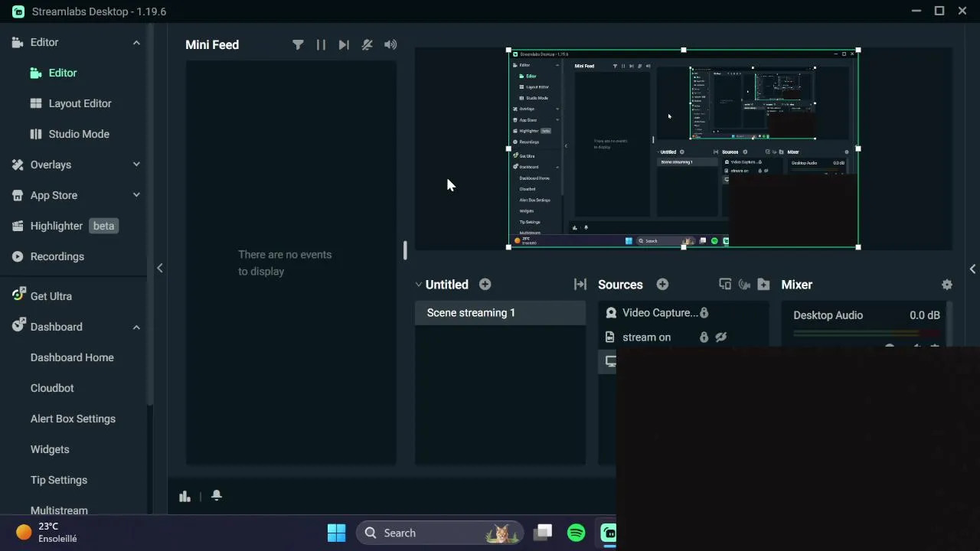Collapse the Editor section chevron
This screenshot has height=551, width=980.
tap(136, 43)
